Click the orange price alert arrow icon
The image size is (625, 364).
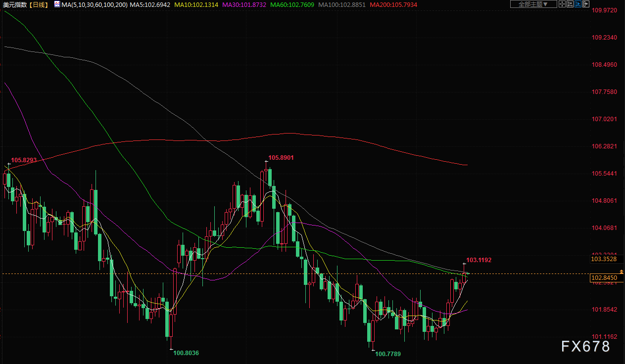[x=622, y=271]
